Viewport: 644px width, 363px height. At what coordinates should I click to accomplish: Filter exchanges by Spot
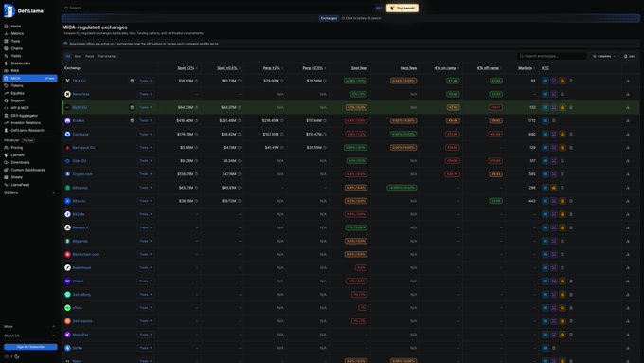(78, 56)
